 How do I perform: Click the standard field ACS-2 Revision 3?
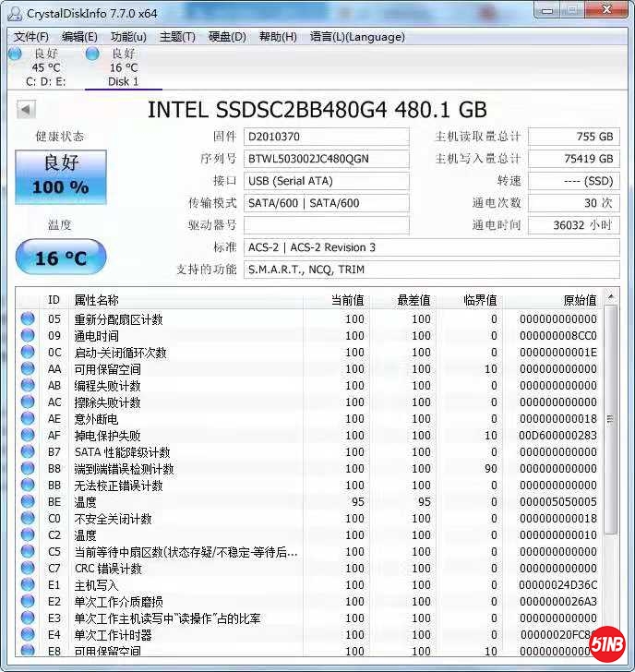[431, 247]
